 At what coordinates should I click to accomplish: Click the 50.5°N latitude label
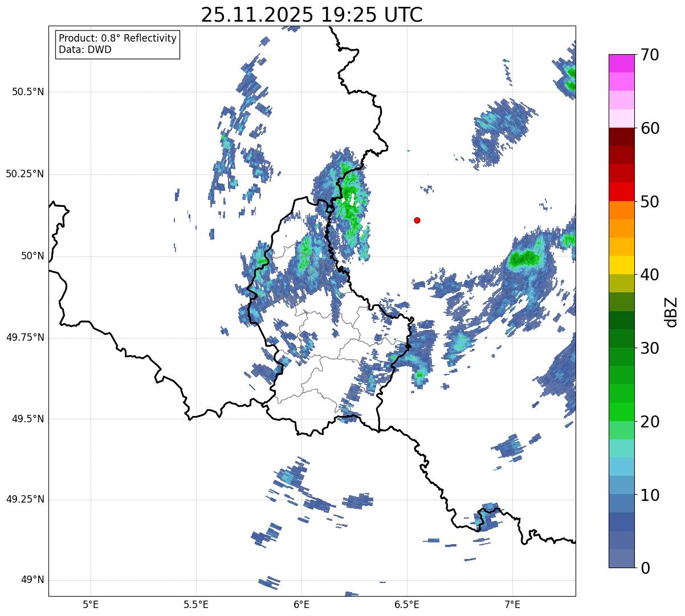point(28,92)
